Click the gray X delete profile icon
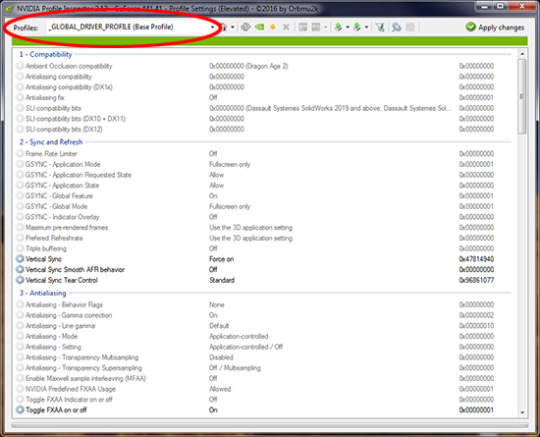 (x=286, y=27)
